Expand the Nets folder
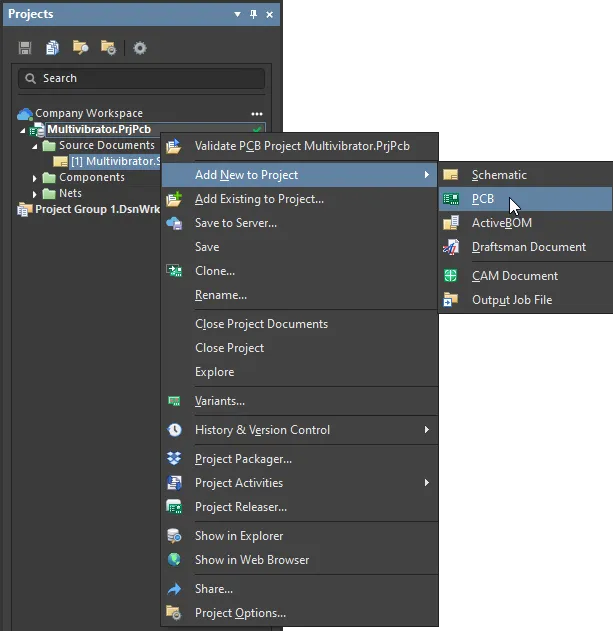This screenshot has height=631, width=613. [x=35, y=194]
